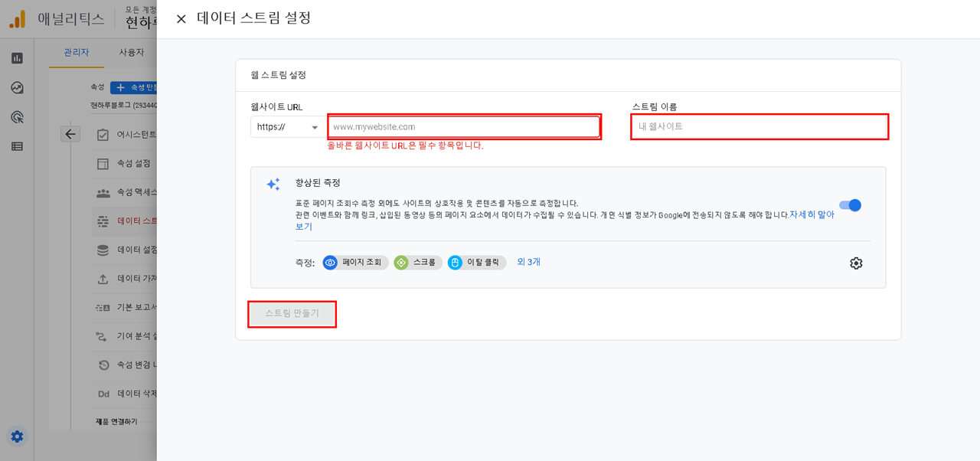Open the 자세히 알아보기 link
This screenshot has height=461, width=980.
812,215
